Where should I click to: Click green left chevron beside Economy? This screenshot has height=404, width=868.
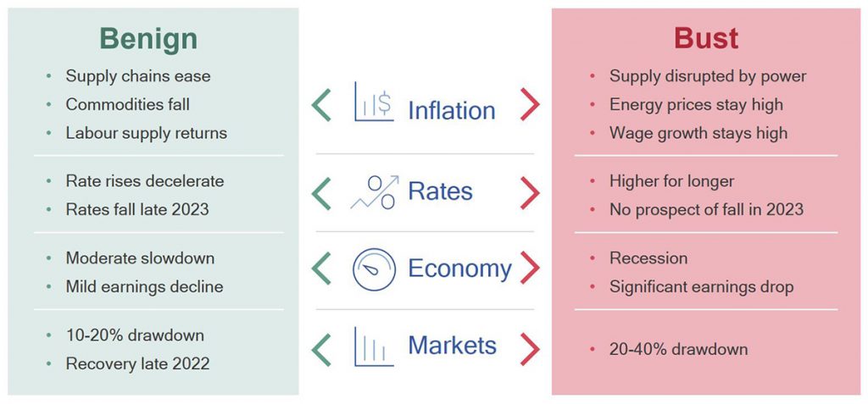[x=321, y=268]
